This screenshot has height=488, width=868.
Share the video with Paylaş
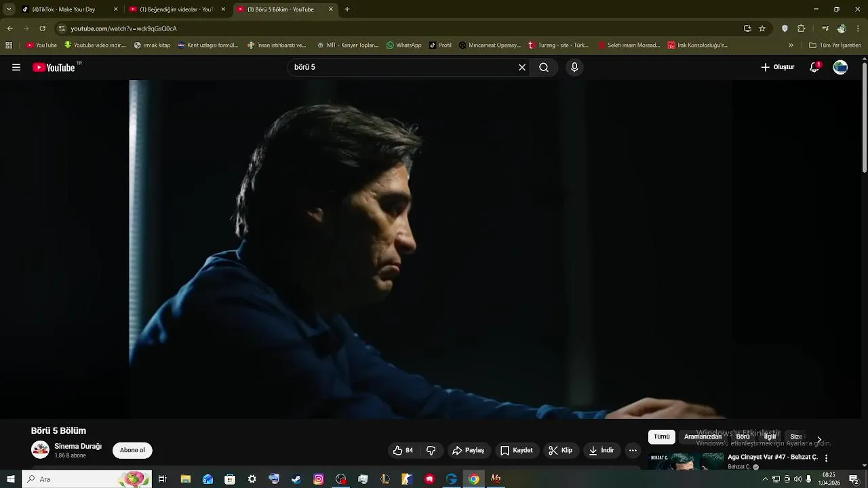469,450
